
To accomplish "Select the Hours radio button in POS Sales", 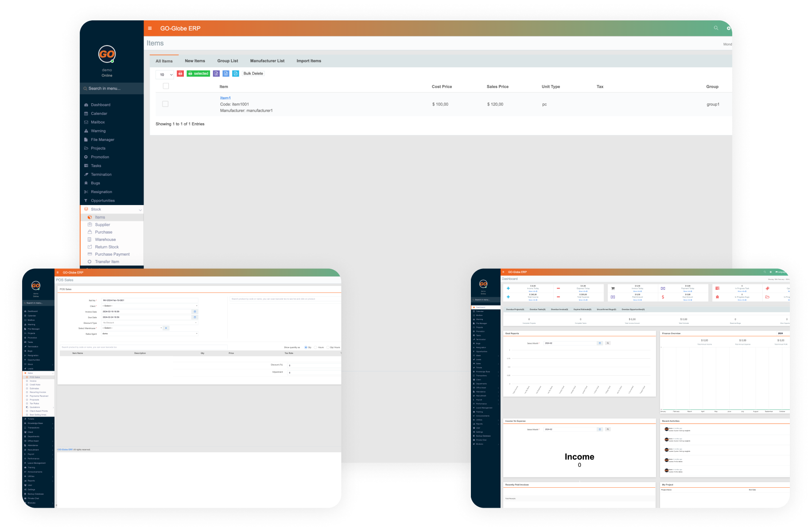I will [316, 347].
